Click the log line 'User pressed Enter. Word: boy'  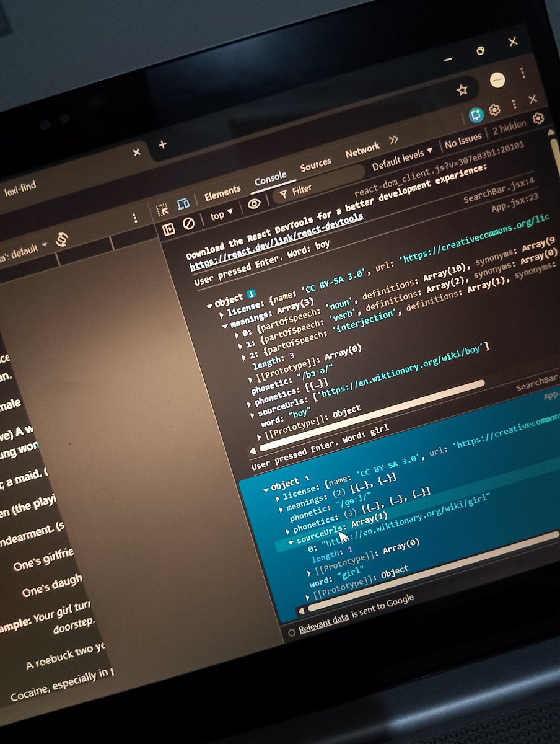coord(261,262)
